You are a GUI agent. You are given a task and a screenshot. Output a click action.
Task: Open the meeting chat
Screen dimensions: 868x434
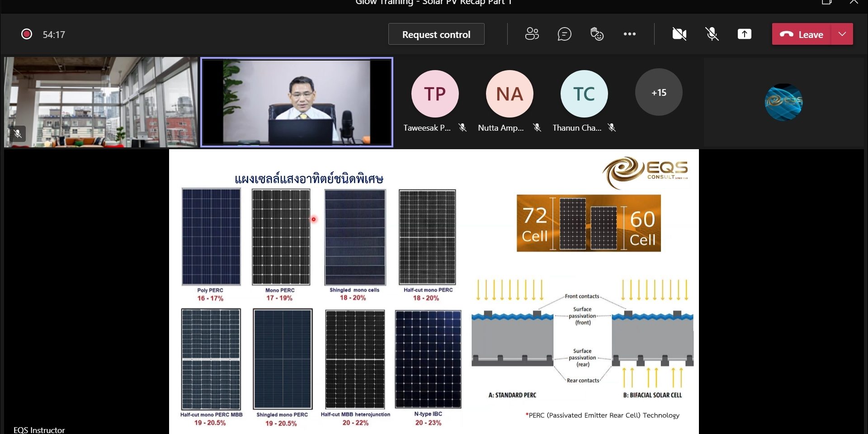[x=564, y=34]
